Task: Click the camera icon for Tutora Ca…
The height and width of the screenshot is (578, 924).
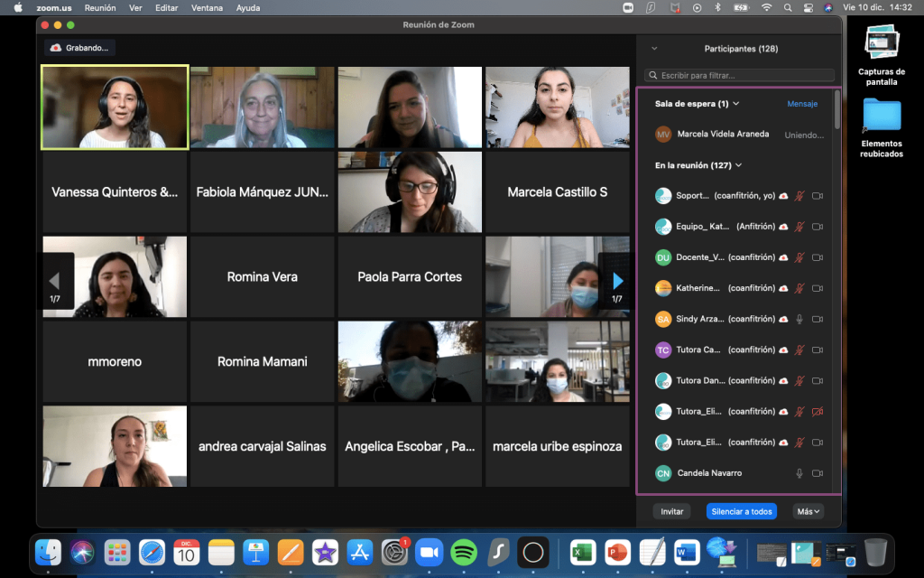Action: (x=818, y=350)
